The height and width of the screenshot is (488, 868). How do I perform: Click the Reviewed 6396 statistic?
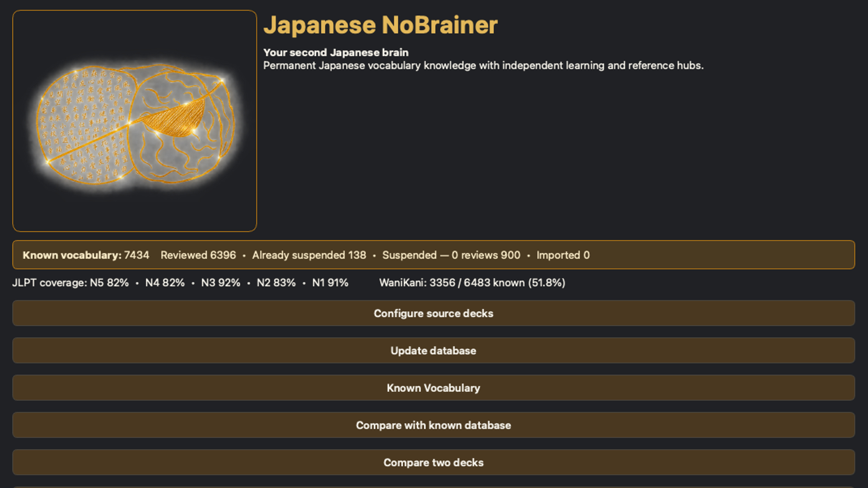198,255
